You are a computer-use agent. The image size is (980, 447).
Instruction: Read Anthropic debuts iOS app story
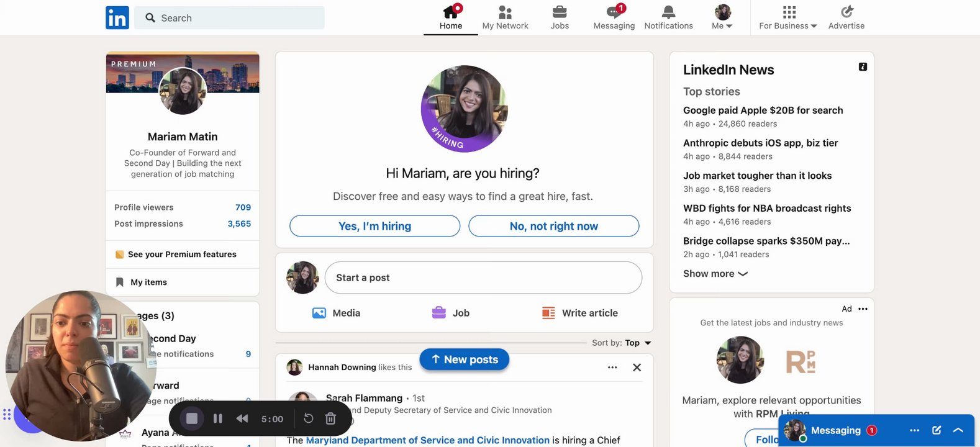pyautogui.click(x=761, y=143)
